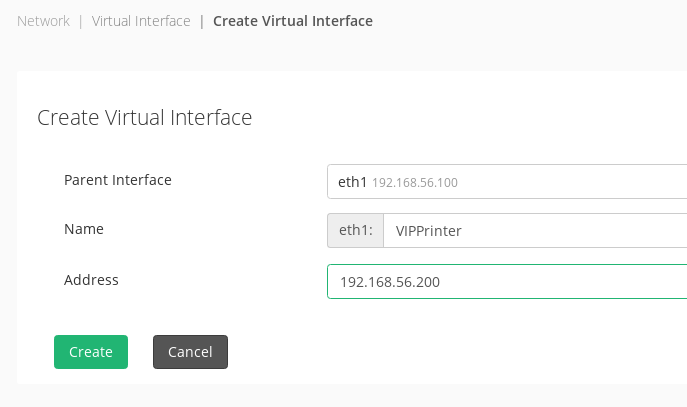
Task: Go to Network breadcrumb link
Action: coord(43,21)
